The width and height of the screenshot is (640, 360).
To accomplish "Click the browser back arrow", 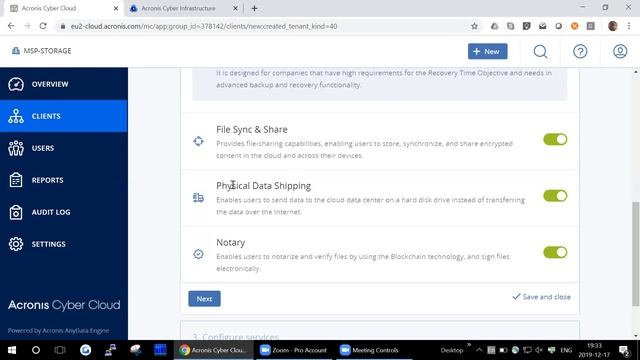I will point(11,26).
